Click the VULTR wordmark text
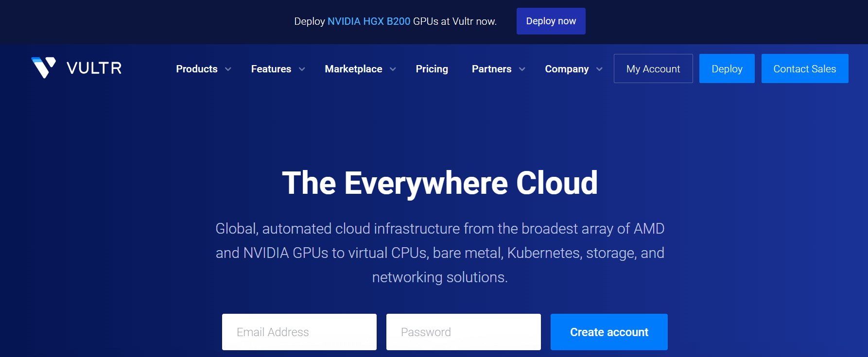Screen dimensions: 868x357 (x=94, y=68)
